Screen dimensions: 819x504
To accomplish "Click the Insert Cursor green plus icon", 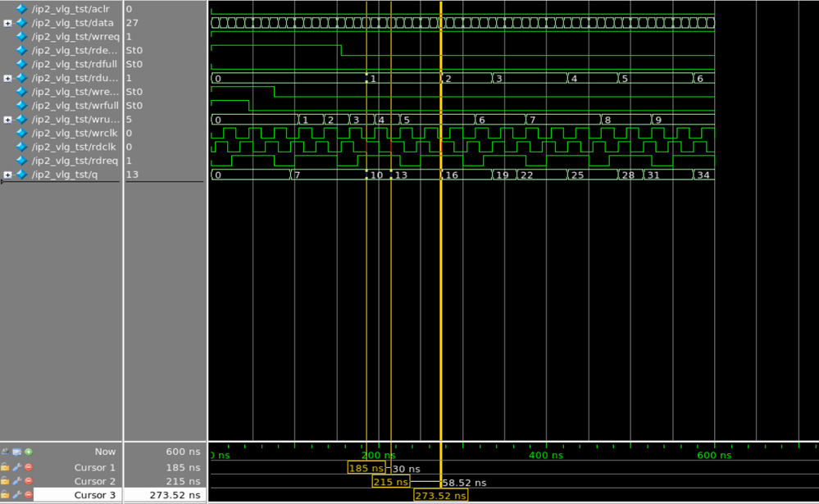I will (29, 452).
